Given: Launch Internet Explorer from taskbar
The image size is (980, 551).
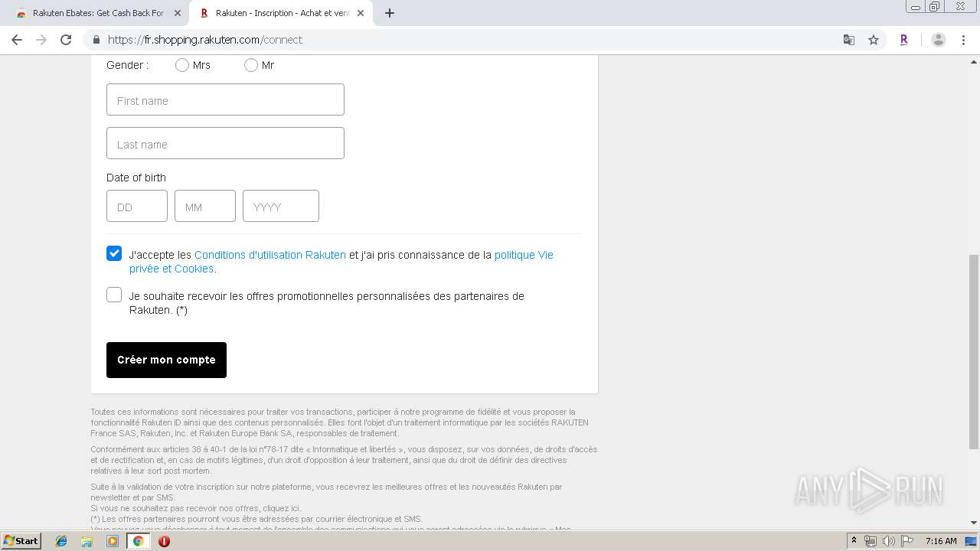Looking at the screenshot, I should (61, 541).
